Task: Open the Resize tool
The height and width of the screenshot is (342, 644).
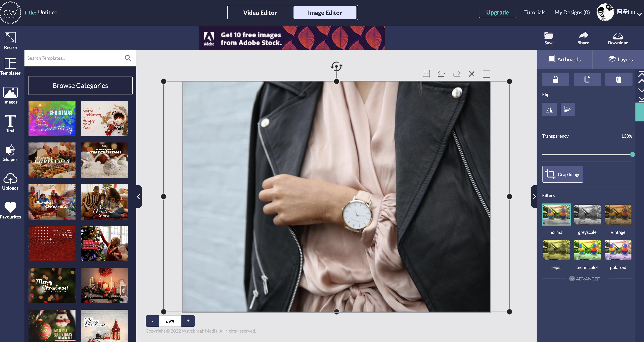Action: (10, 40)
